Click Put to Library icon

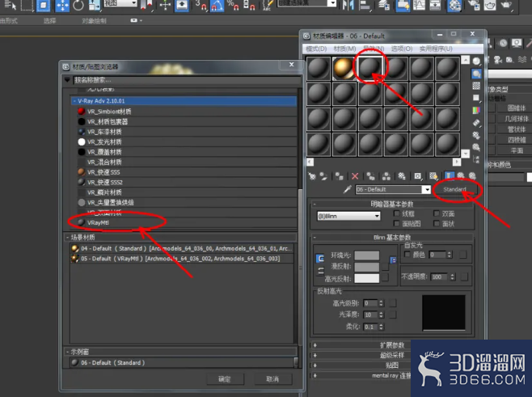point(402,176)
